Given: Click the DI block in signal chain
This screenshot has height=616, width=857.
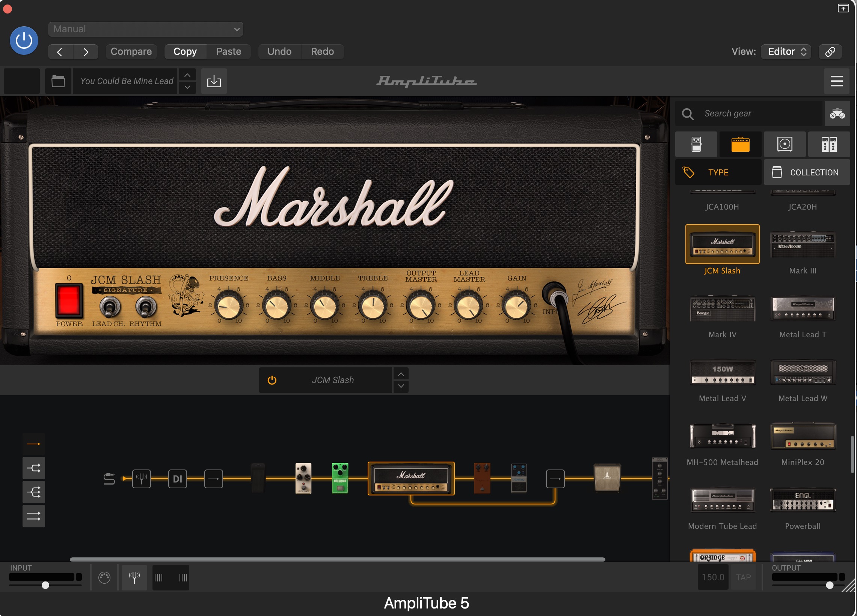Looking at the screenshot, I should pos(178,479).
